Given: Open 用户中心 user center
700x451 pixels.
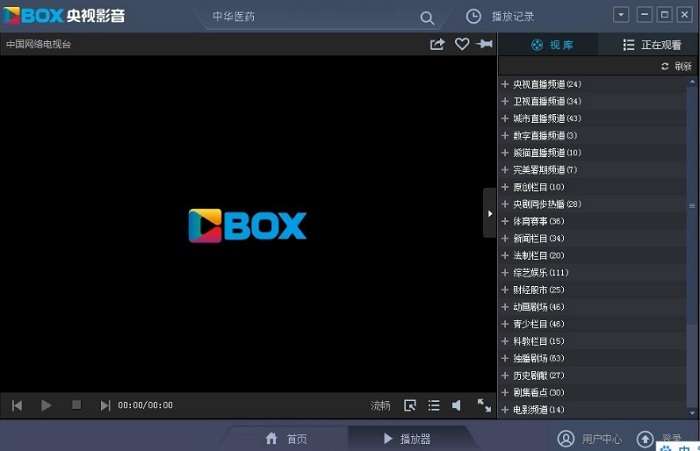Looking at the screenshot, I should pos(589,439).
